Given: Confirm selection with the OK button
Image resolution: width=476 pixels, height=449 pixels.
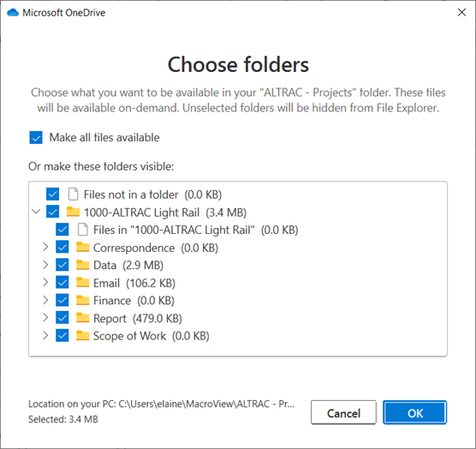Looking at the screenshot, I should tap(414, 412).
